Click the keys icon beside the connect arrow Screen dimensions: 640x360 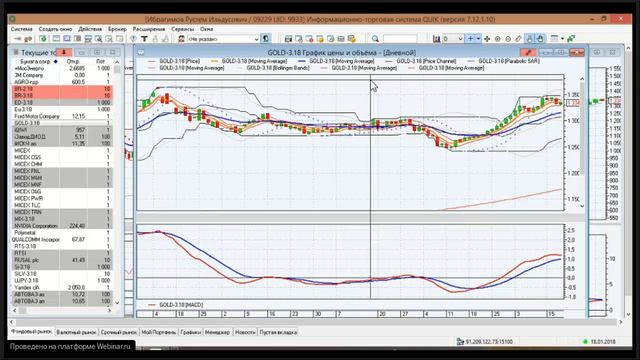click(28, 39)
